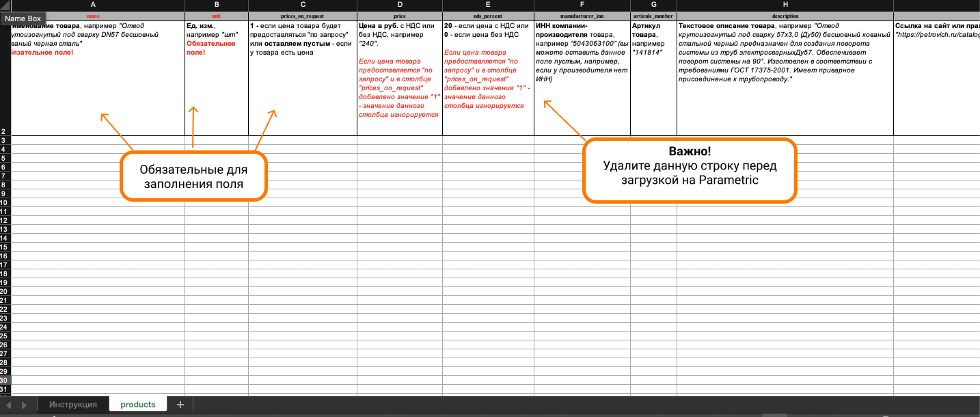Select the cell describing "Ед. изм."
980x417 pixels.
tap(217, 78)
